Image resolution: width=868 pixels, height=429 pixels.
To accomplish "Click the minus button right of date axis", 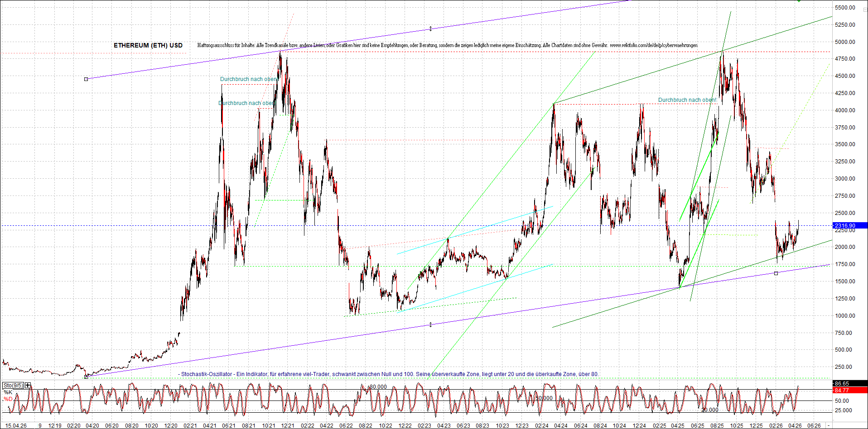I will [829, 425].
